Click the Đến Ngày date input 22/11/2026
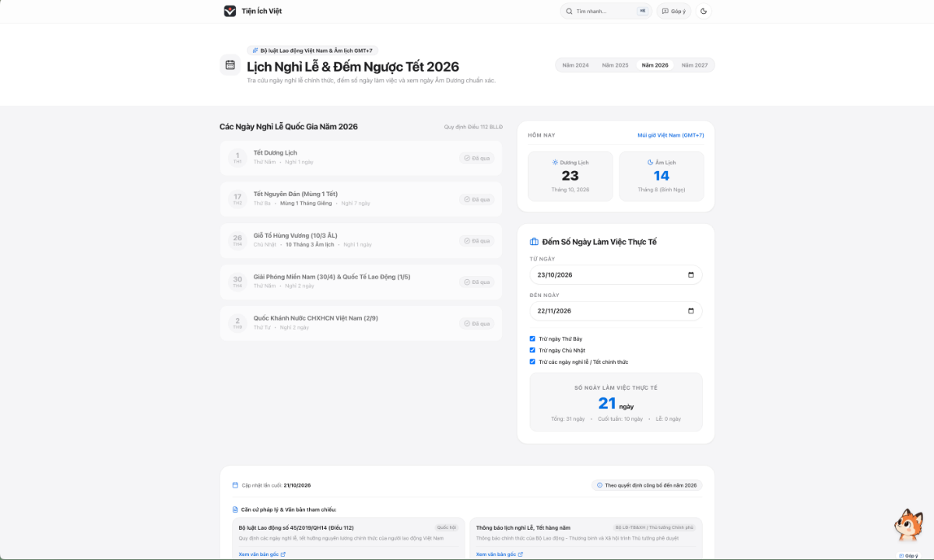 [x=616, y=311]
